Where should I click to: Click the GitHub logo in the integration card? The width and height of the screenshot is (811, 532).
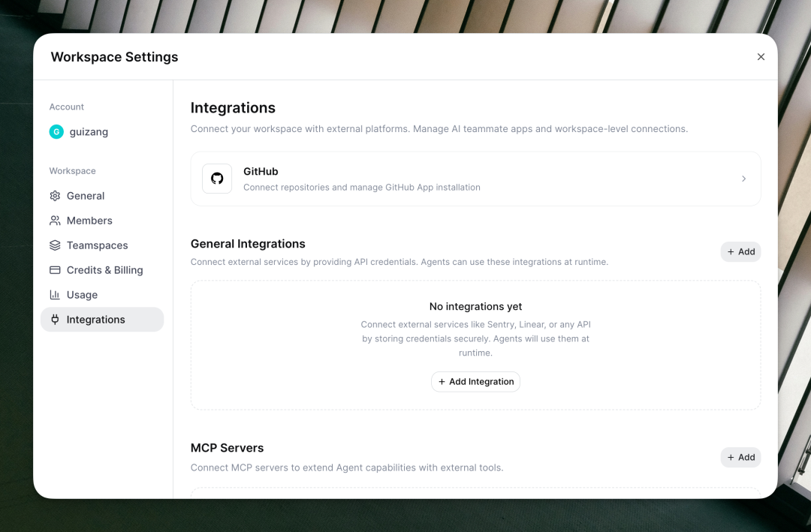[217, 179]
